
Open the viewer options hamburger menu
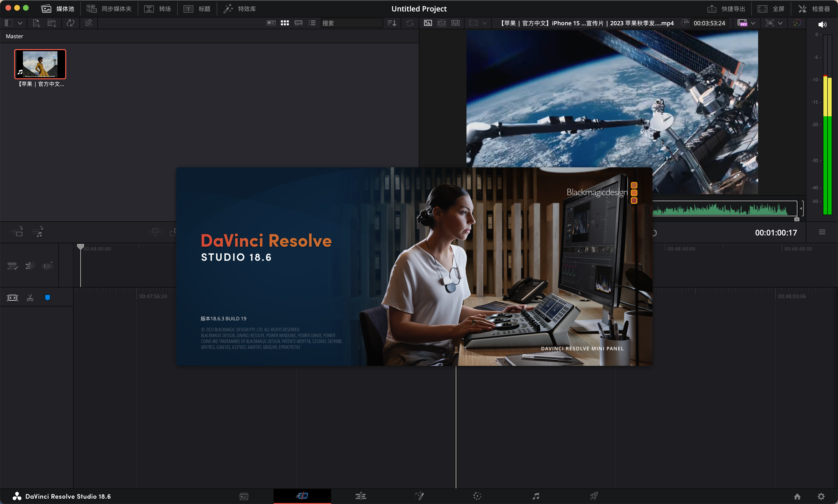(x=822, y=232)
